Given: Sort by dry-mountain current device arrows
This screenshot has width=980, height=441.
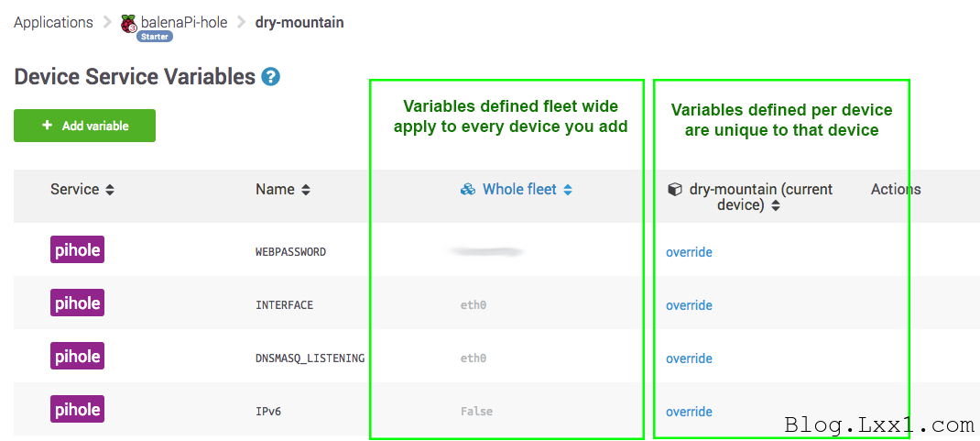Looking at the screenshot, I should (775, 205).
